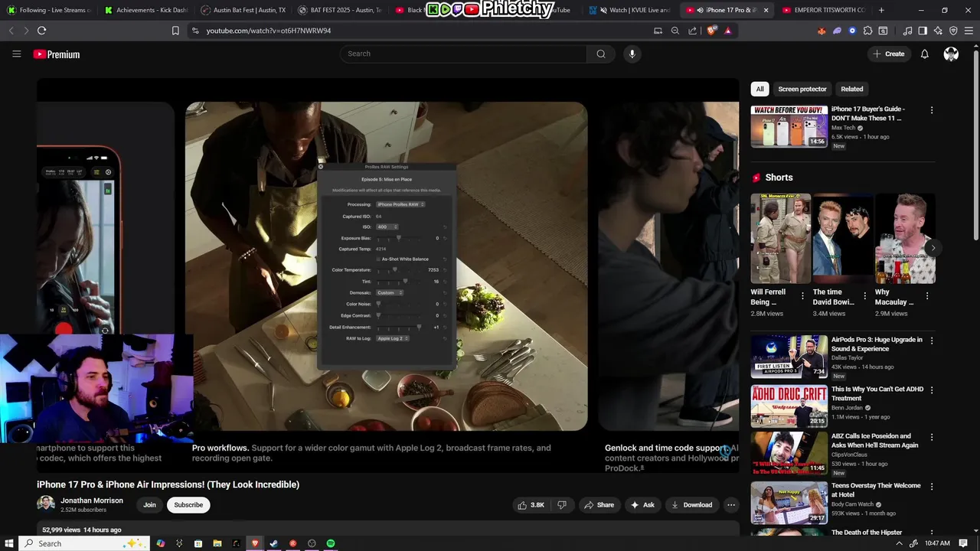Like the video with thumbs up
This screenshot has height=551, width=980.
531,505
